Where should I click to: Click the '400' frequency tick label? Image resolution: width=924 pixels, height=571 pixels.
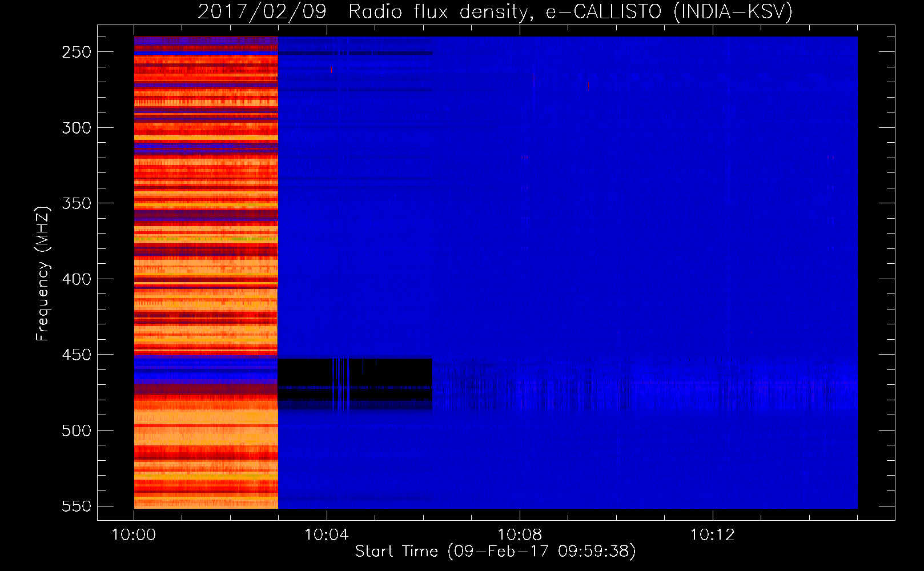pos(77,279)
